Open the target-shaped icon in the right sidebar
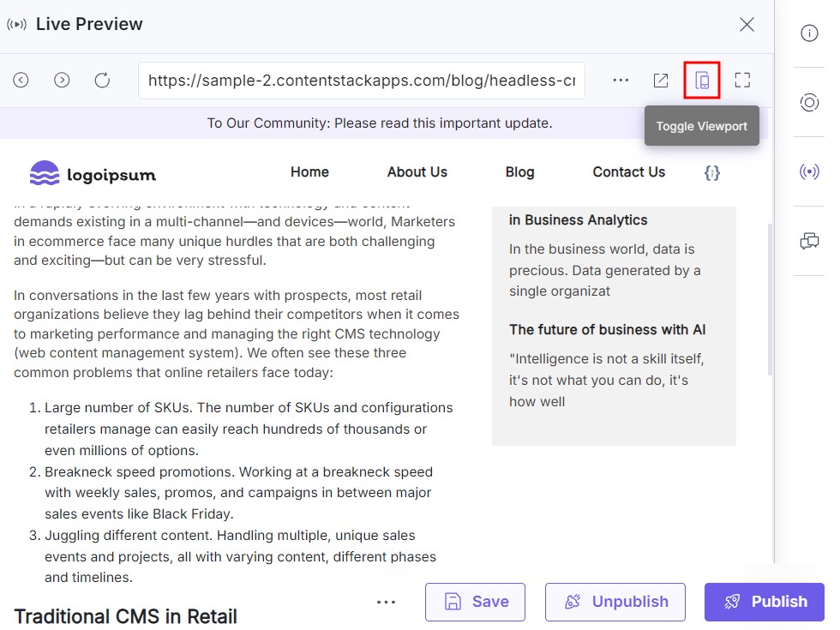This screenshot has height=630, width=840. point(809,102)
